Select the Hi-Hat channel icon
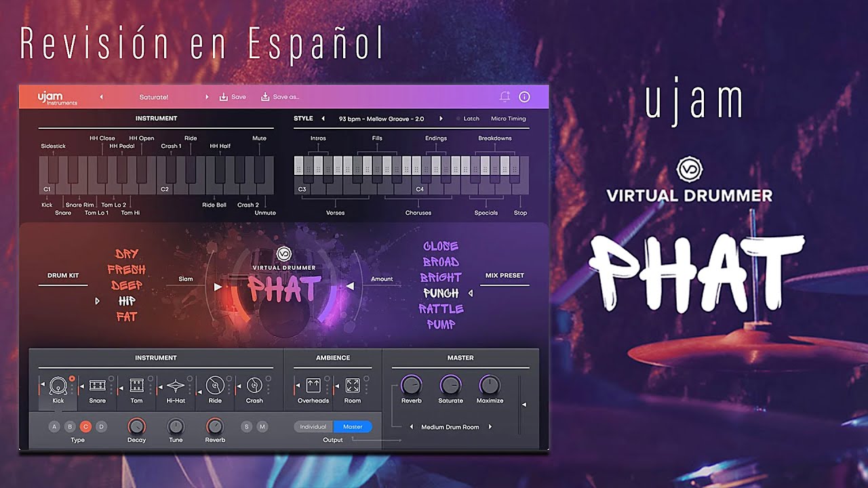This screenshot has height=488, width=868. [x=176, y=386]
